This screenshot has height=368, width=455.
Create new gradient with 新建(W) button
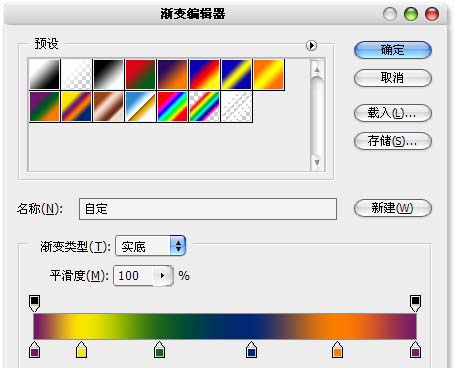pyautogui.click(x=393, y=208)
